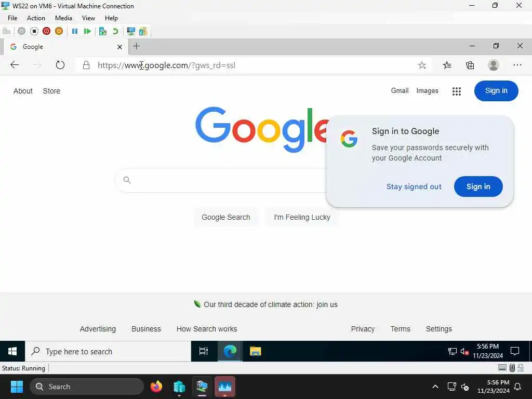Open the Collections icon in Edge

pos(470,65)
